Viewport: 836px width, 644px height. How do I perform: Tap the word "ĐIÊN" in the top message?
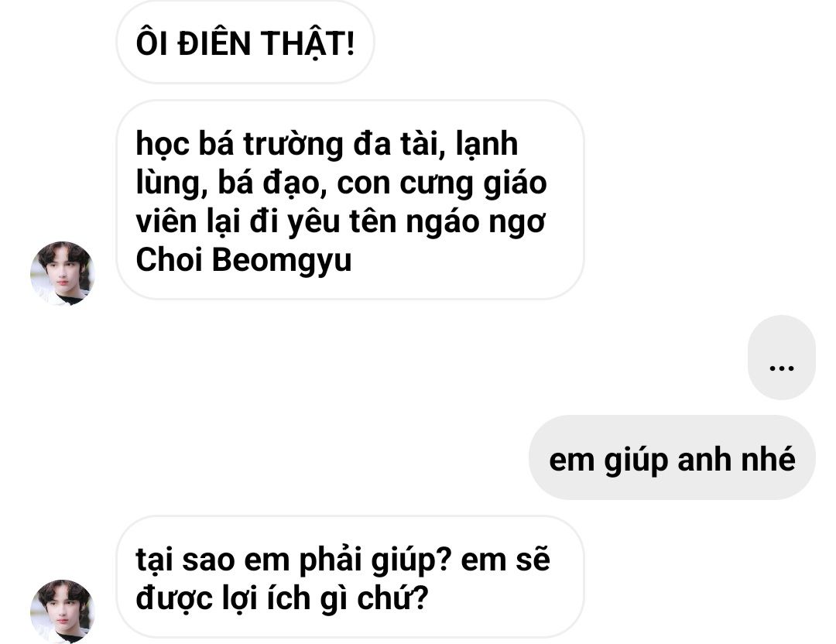click(214, 43)
